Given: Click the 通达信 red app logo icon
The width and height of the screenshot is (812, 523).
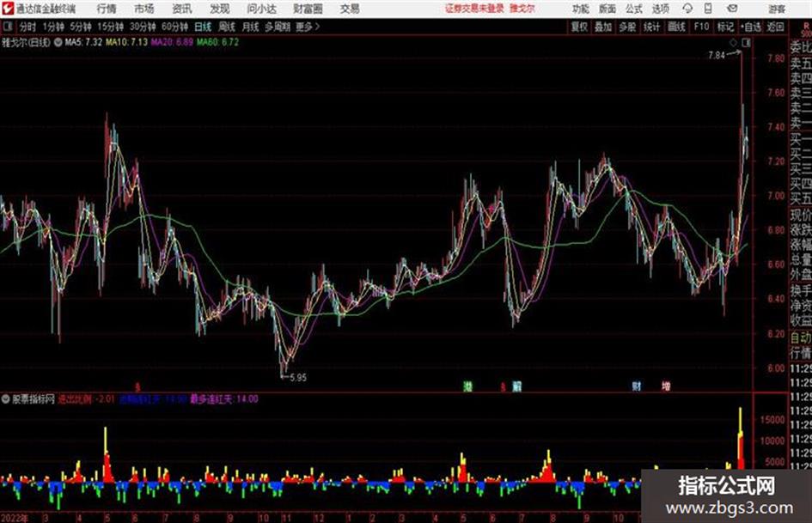Looking at the screenshot, I should pyautogui.click(x=8, y=9).
